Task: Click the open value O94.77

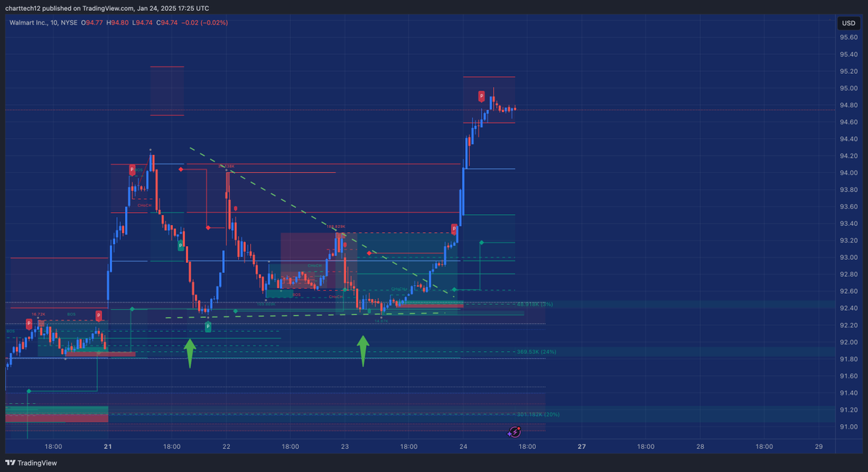Action: point(93,22)
